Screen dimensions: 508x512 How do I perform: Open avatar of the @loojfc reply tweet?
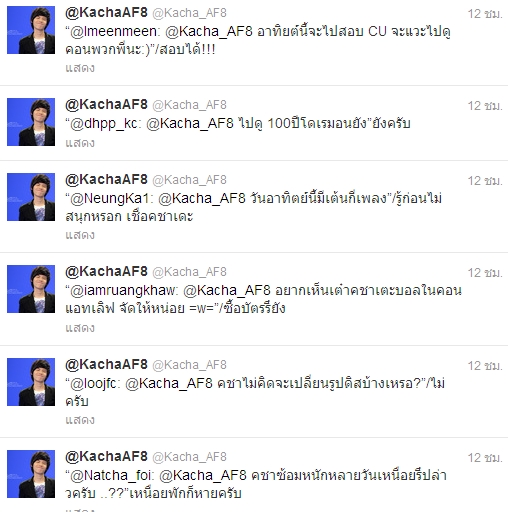31,382
